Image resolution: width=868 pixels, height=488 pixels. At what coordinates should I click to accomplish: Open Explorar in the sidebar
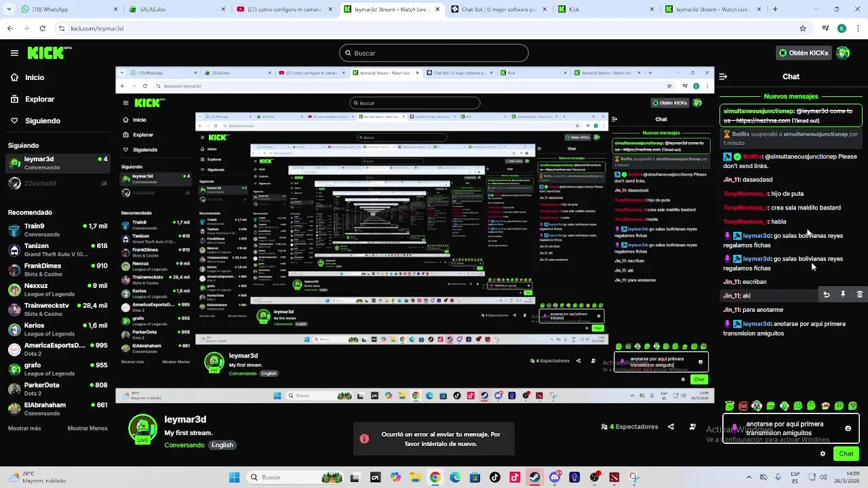click(32, 99)
